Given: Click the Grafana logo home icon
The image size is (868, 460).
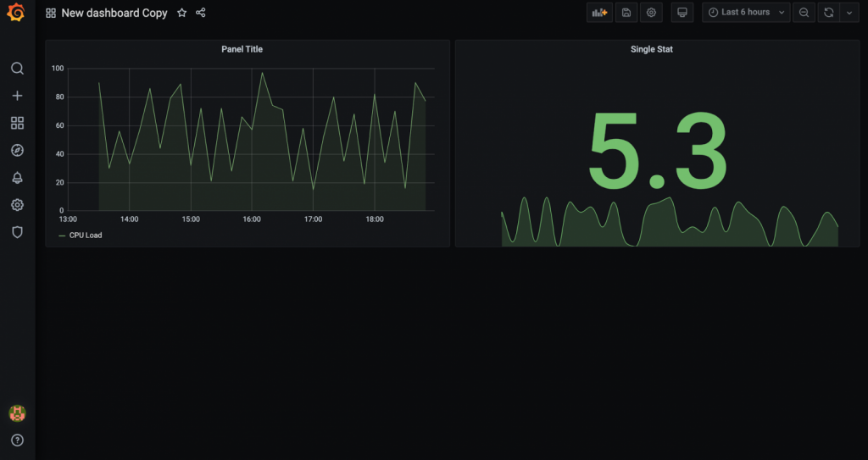Looking at the screenshot, I should tap(17, 14).
